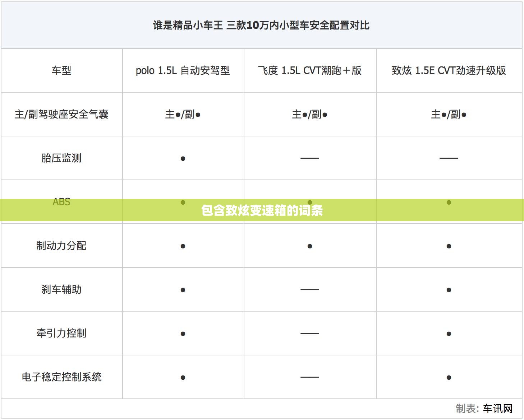The width and height of the screenshot is (524, 420).
Task: Click the 致炫 dot in 电子稳定控制系统 row
Action: 449,377
